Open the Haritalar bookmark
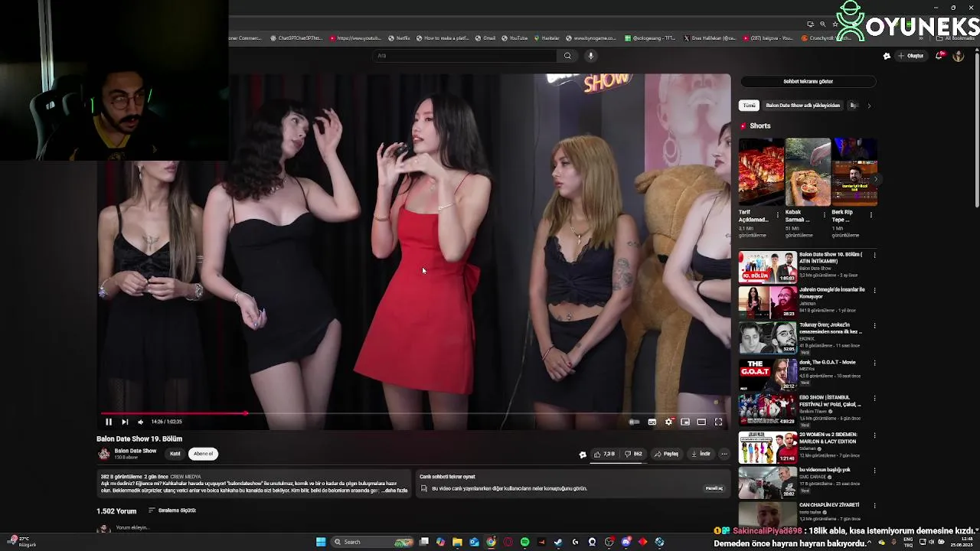 click(547, 38)
